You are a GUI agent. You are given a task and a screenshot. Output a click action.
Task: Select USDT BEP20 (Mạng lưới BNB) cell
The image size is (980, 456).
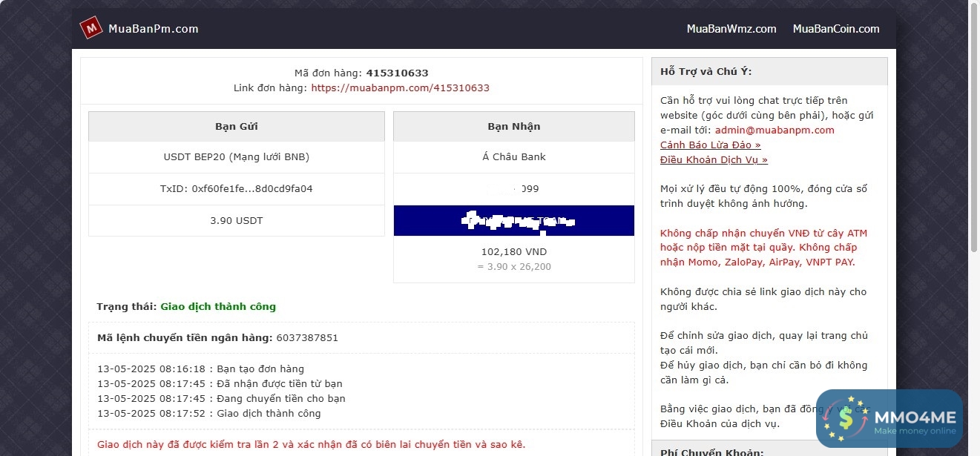coord(237,156)
